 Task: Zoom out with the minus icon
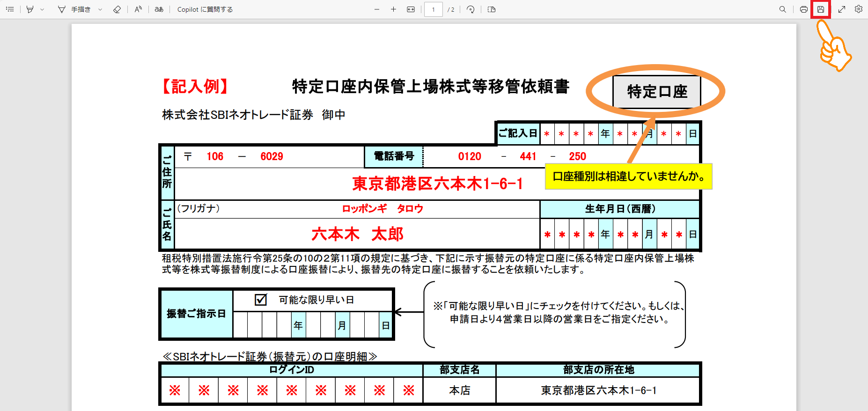[x=377, y=9]
